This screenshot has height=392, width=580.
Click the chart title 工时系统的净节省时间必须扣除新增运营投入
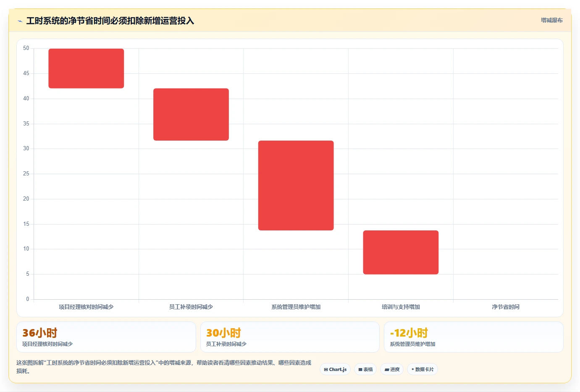(x=110, y=21)
